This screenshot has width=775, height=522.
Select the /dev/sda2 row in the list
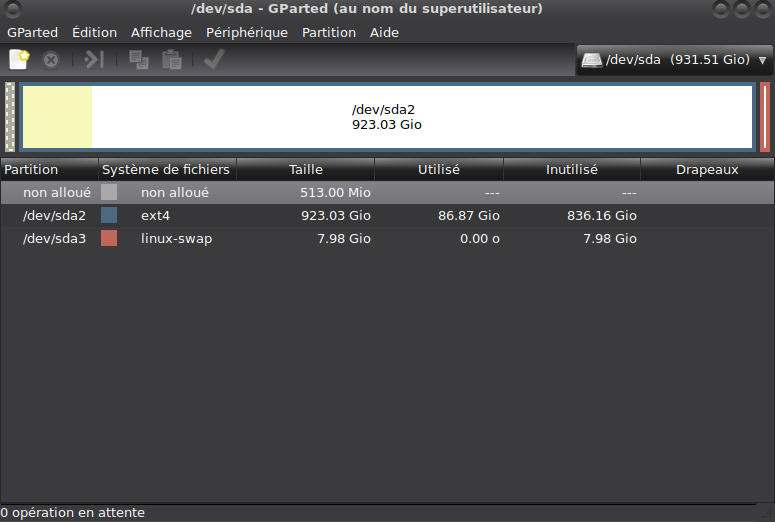[x=387, y=216]
